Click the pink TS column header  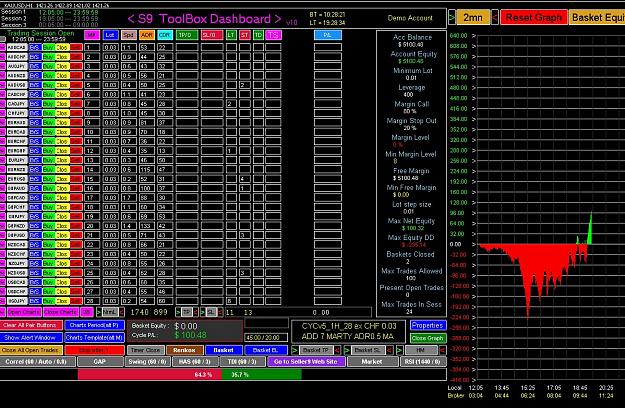[x=273, y=35]
